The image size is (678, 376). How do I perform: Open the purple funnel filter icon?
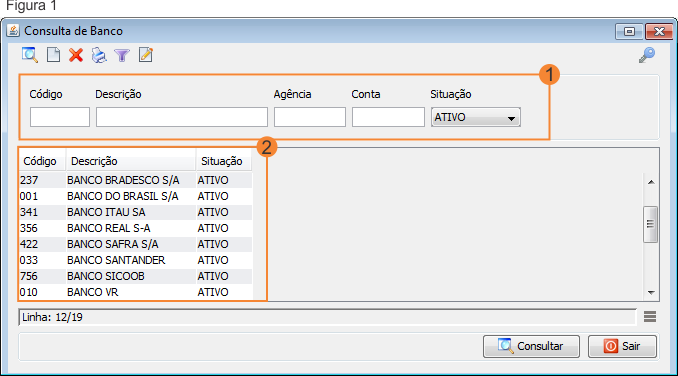(x=122, y=55)
